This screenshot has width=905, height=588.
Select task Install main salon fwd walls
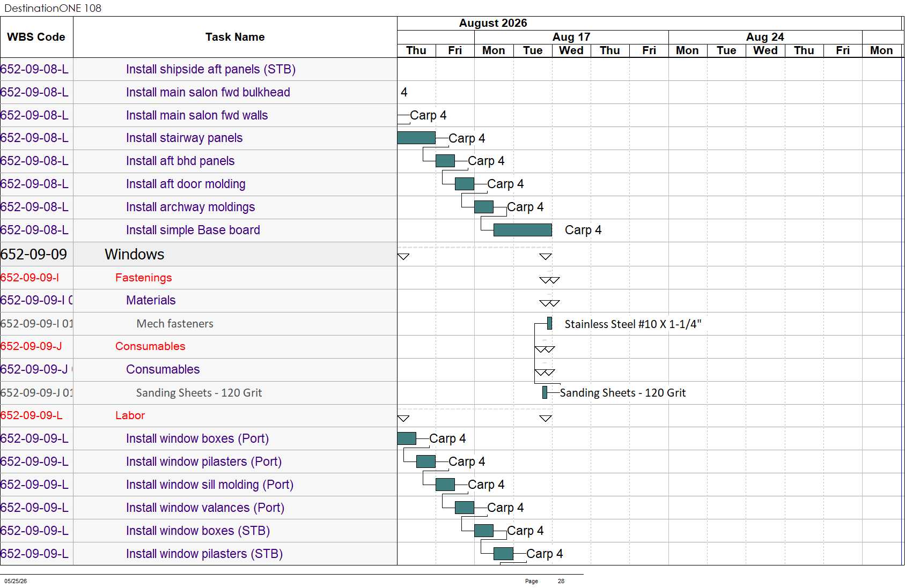point(197,115)
